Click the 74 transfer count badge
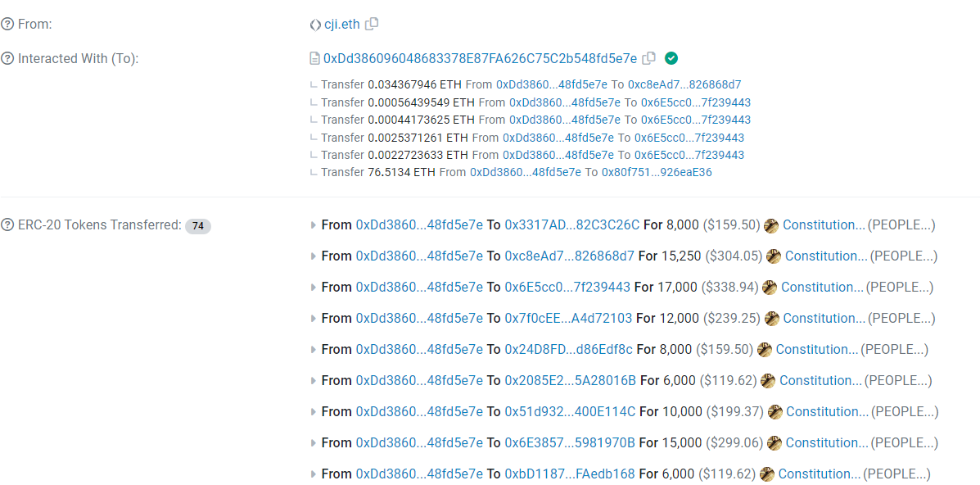This screenshot has height=485, width=980. tap(197, 225)
